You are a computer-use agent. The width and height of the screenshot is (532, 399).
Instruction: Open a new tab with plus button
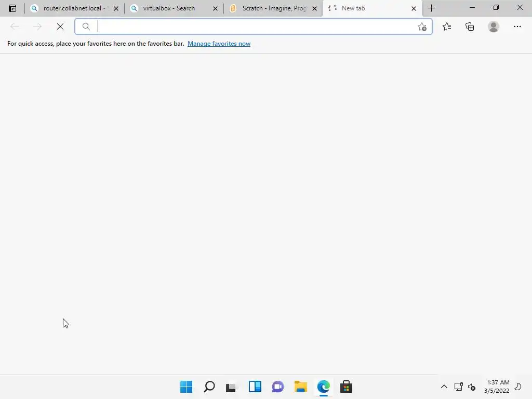431,8
